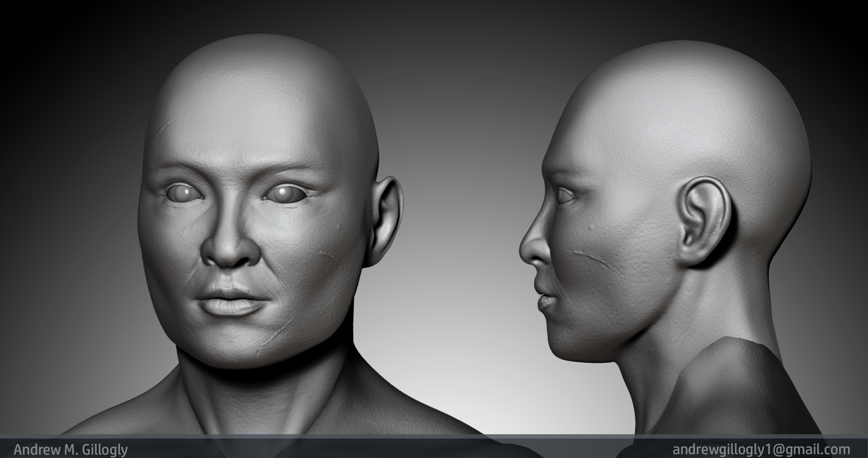Click the front-view head's left-side eyeball
The height and width of the screenshot is (458, 868).
[x=183, y=195]
